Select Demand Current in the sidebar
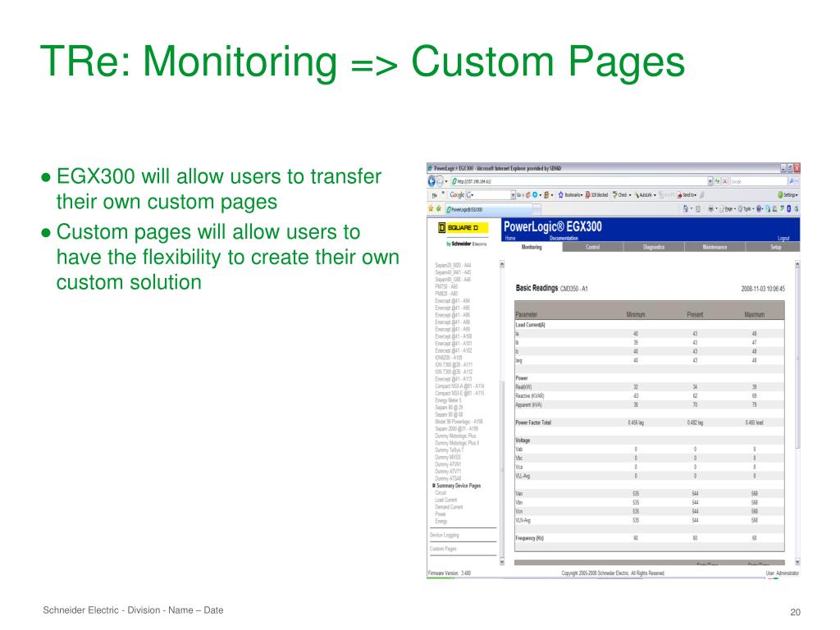 [x=449, y=507]
